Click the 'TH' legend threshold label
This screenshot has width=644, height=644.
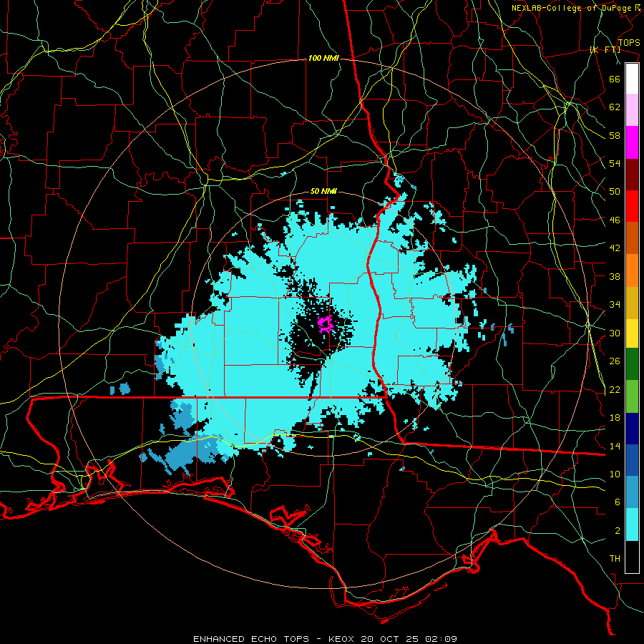pyautogui.click(x=615, y=559)
